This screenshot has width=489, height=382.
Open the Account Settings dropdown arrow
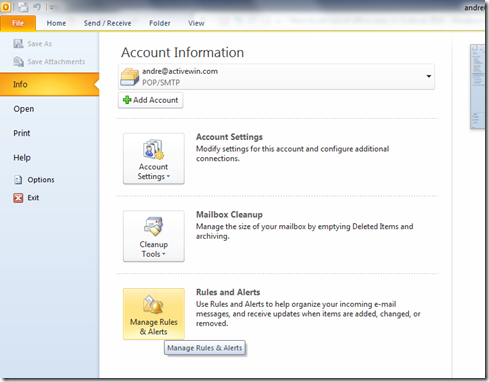click(x=168, y=176)
